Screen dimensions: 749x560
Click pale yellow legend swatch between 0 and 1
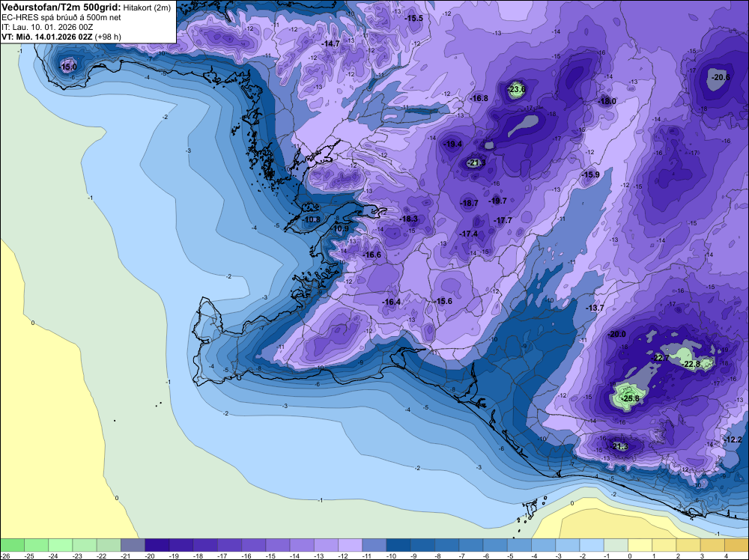tap(640, 545)
